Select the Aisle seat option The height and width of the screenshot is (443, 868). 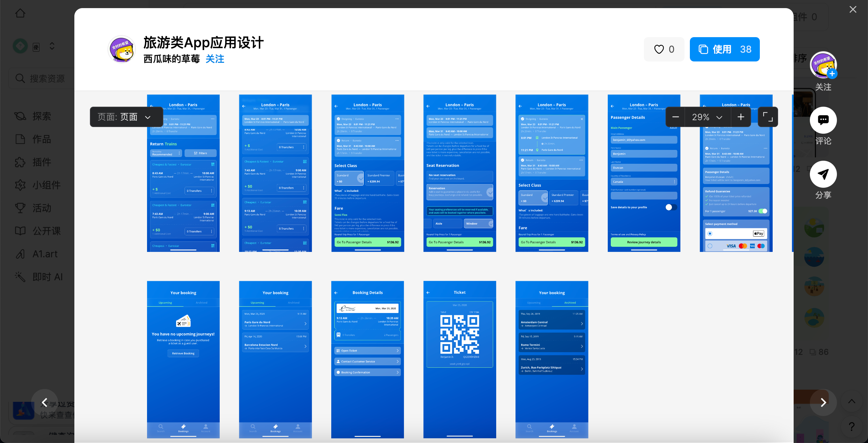tap(448, 224)
